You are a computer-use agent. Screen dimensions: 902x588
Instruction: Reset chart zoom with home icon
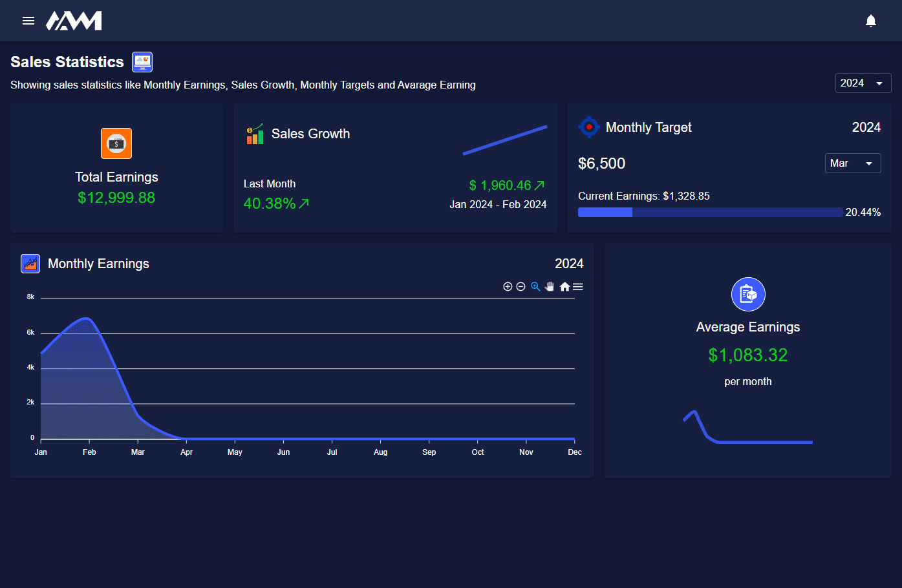point(564,287)
